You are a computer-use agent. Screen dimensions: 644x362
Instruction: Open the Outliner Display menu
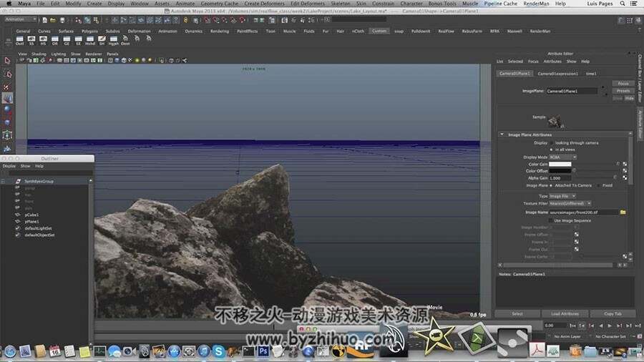tap(9, 166)
